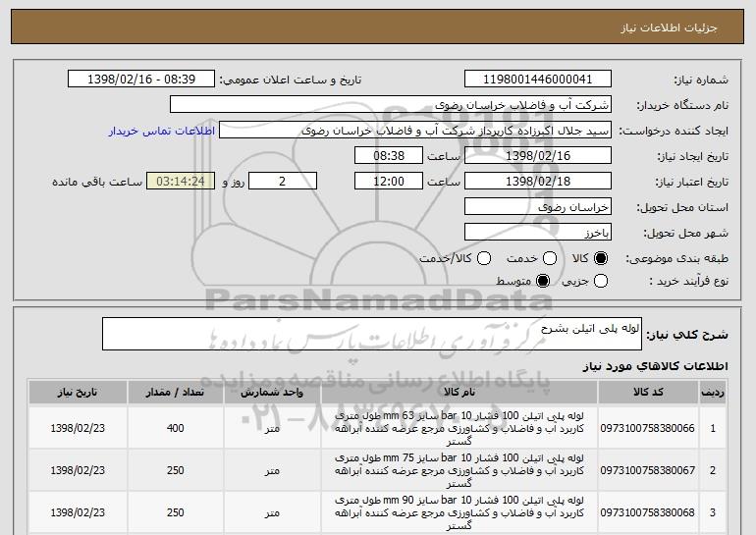Click the واحد شمارش column header

pyautogui.click(x=272, y=393)
